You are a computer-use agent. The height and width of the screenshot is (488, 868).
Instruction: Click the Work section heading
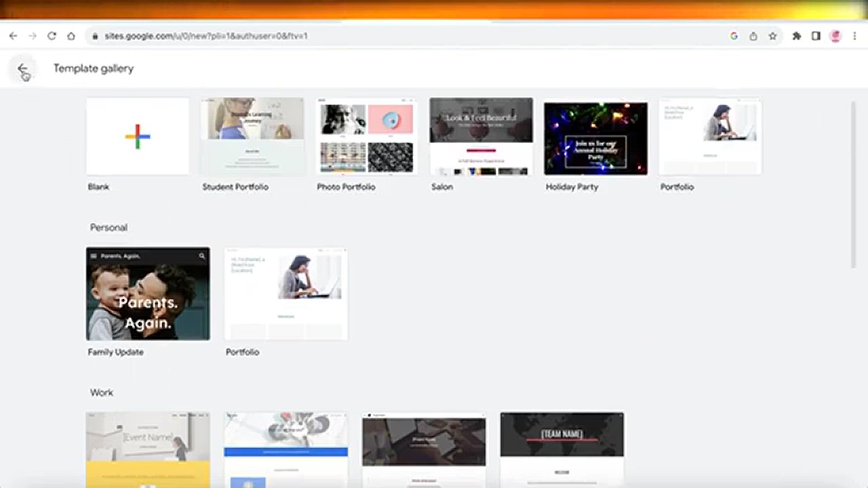click(101, 393)
